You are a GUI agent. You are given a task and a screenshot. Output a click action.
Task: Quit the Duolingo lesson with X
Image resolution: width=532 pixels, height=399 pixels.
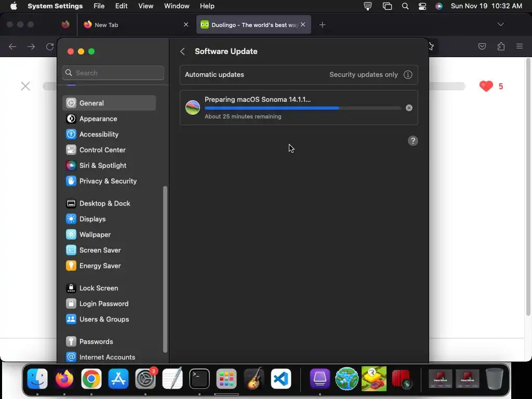tap(25, 86)
